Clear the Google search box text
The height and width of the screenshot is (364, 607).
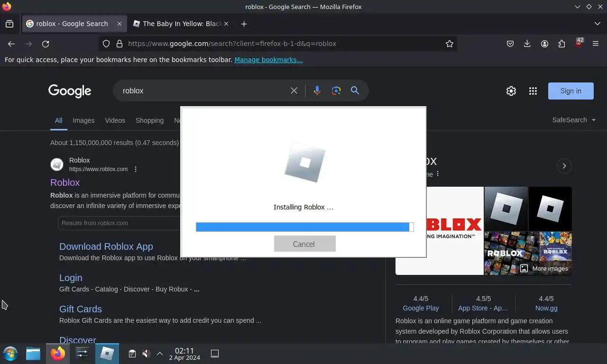click(x=294, y=91)
